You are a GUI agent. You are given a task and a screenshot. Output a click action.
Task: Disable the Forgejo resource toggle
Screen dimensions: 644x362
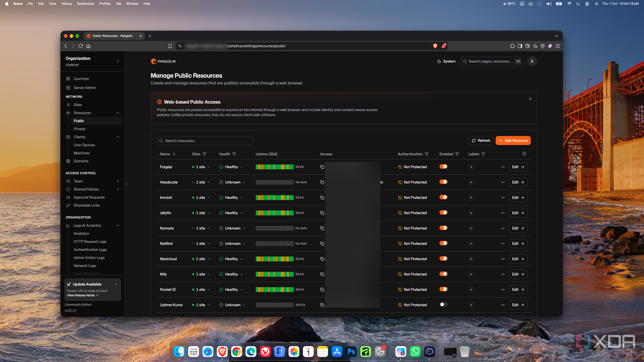444,166
